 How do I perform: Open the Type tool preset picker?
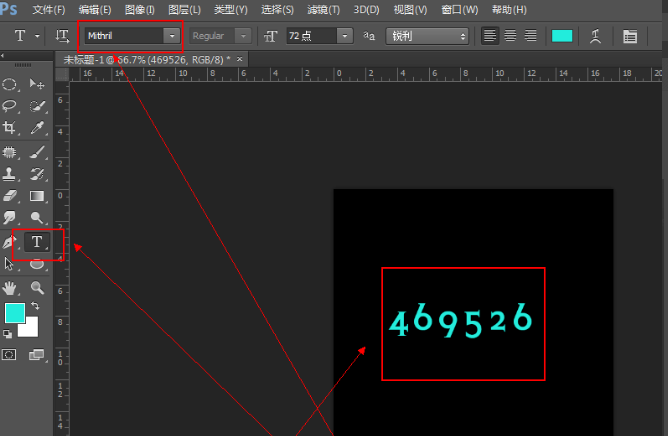pos(37,36)
